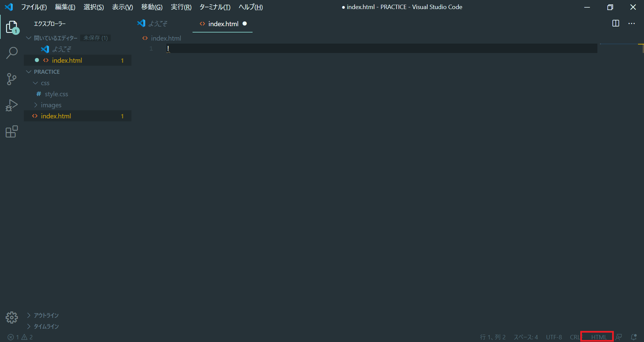
Task: Click the unsaved dot on index.html tab
Action: click(245, 23)
